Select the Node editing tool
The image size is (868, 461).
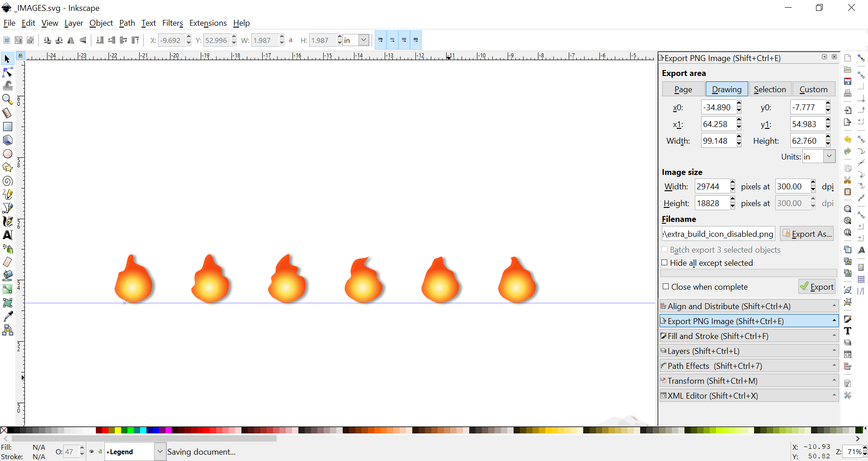pos(8,72)
